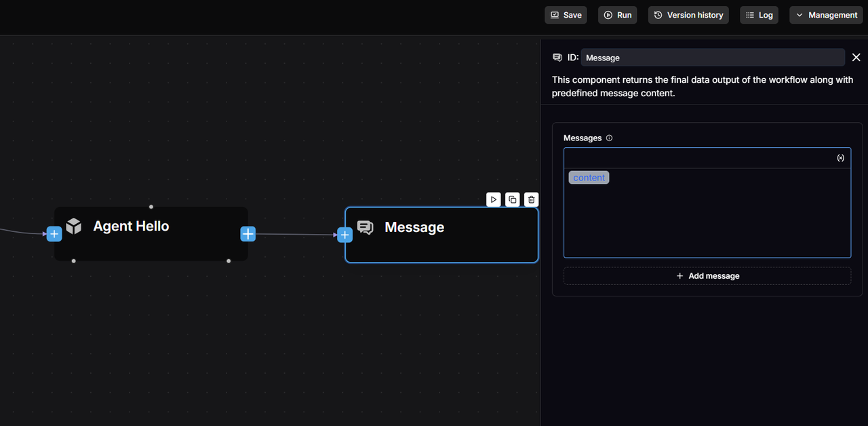Image resolution: width=868 pixels, height=426 pixels.
Task: Select the Agent Hello node title
Action: click(131, 226)
